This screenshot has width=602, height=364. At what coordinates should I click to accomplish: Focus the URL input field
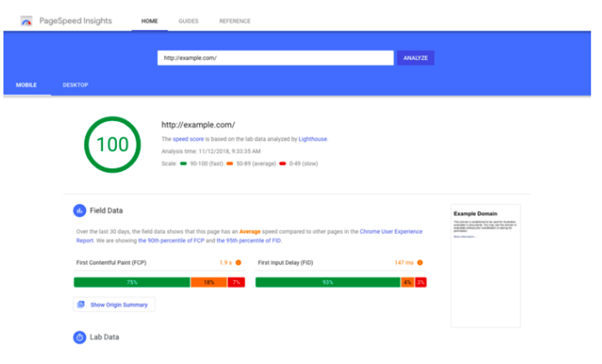(275, 58)
